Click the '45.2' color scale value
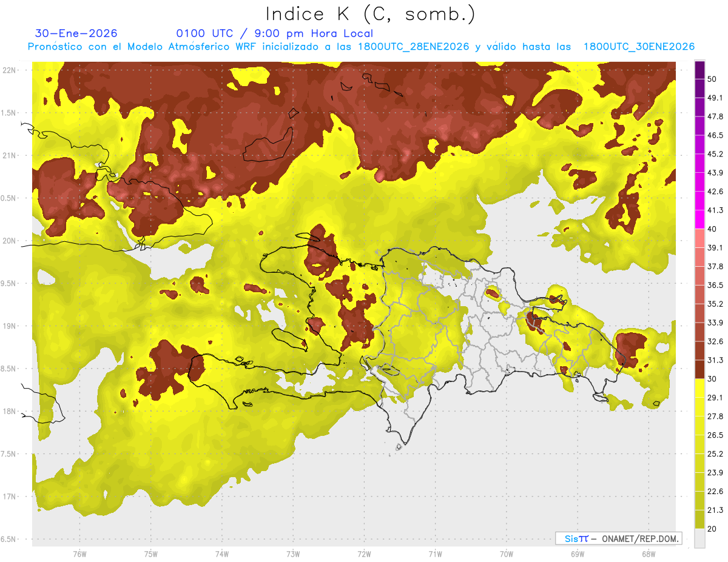 click(x=715, y=154)
